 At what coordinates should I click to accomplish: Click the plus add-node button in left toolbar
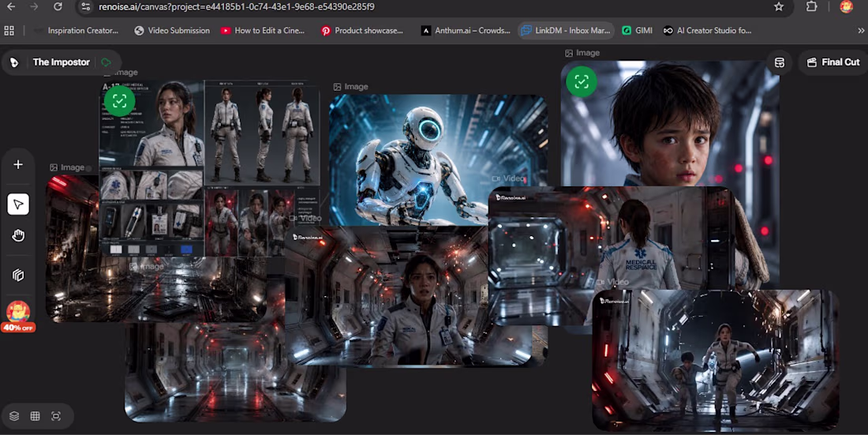click(x=18, y=164)
